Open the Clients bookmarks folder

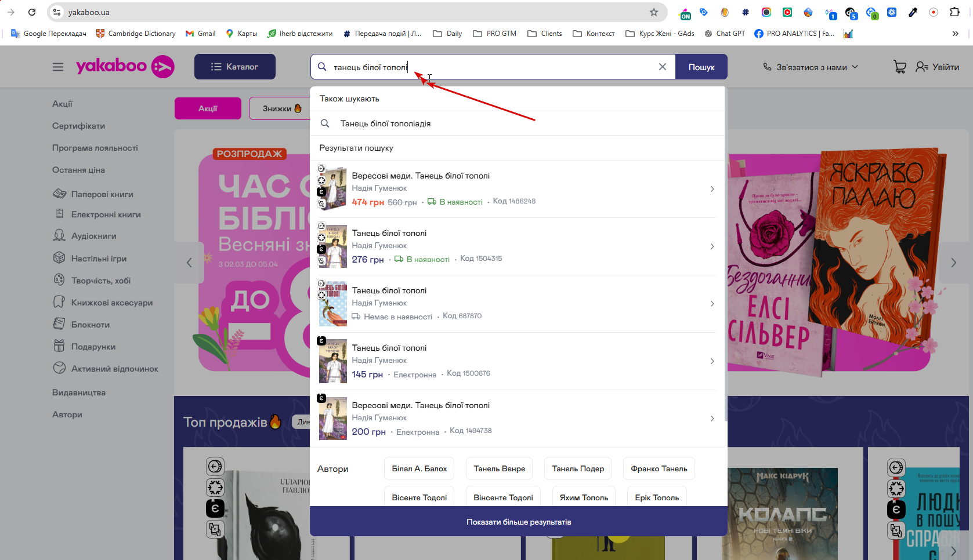pos(544,34)
